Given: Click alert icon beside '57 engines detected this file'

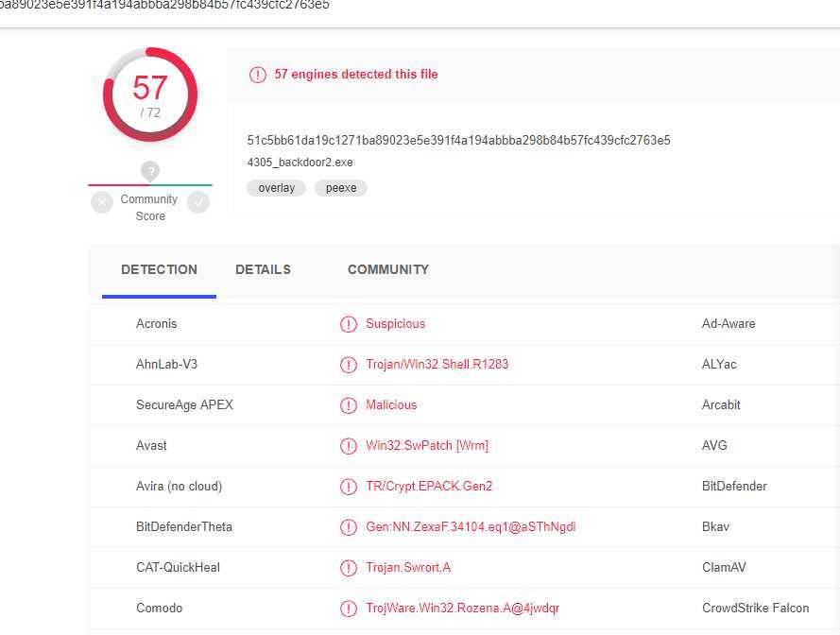Looking at the screenshot, I should pos(258,75).
